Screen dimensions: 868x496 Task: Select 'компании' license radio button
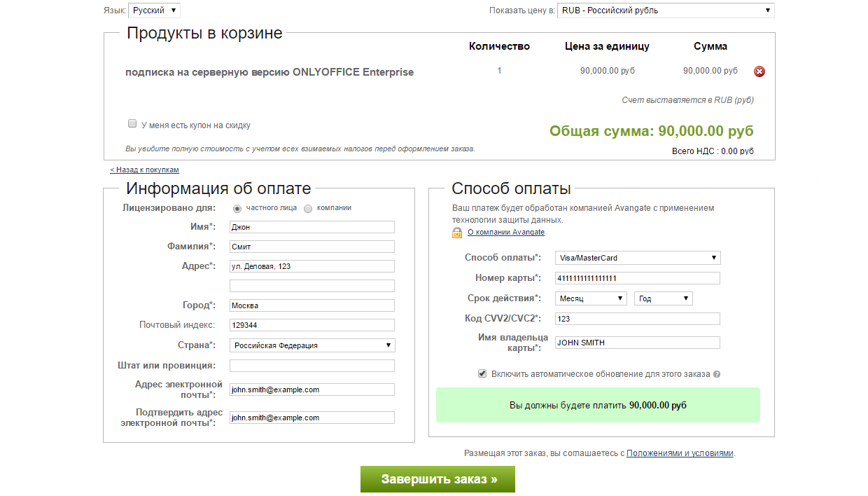point(308,208)
